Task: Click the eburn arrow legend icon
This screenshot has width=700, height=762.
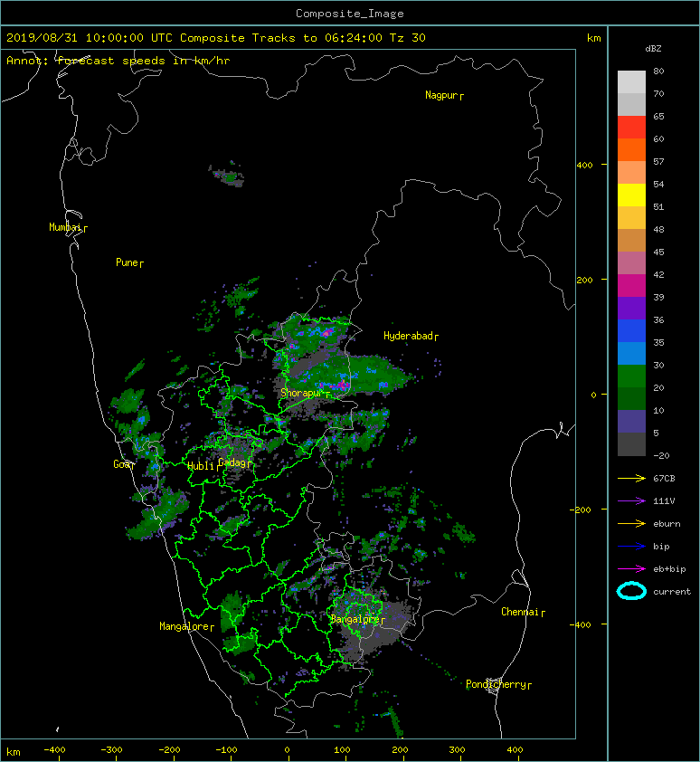Action: 631,523
